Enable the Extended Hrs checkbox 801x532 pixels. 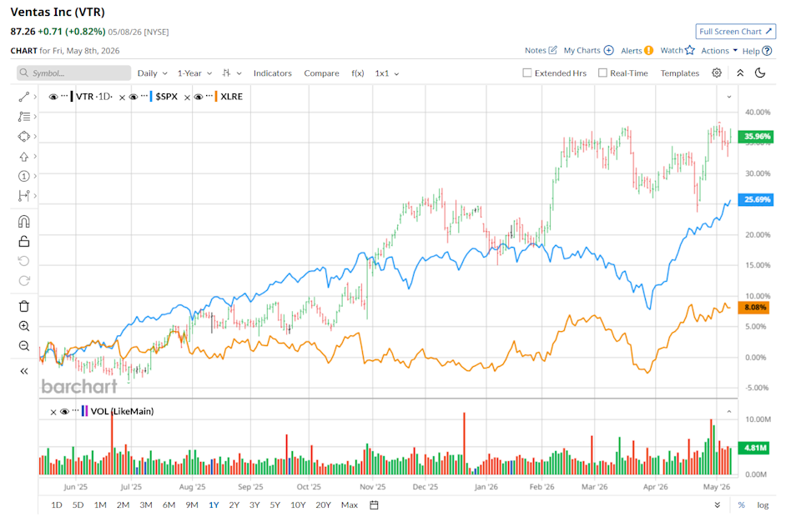pyautogui.click(x=527, y=73)
